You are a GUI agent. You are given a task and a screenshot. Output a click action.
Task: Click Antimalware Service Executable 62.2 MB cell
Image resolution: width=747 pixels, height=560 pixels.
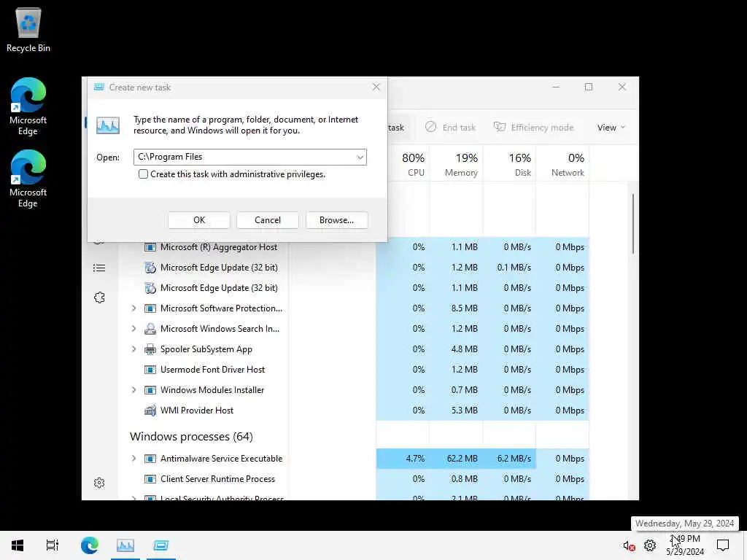click(457, 459)
